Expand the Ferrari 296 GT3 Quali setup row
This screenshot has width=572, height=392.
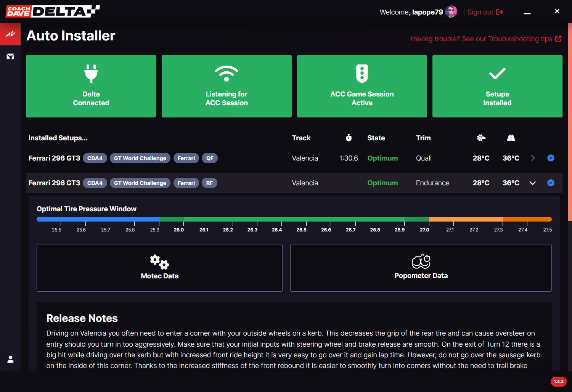tap(533, 158)
